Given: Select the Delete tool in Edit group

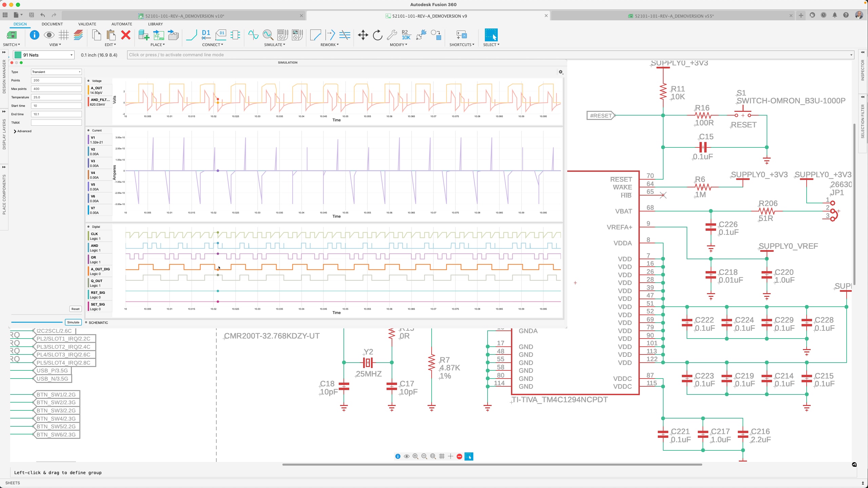Looking at the screenshot, I should point(126,35).
